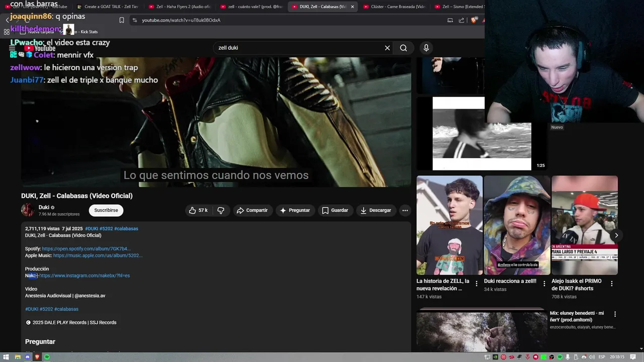Click the NVIDIA icon in system tray
The width and height of the screenshot is (644, 362).
[x=496, y=357]
